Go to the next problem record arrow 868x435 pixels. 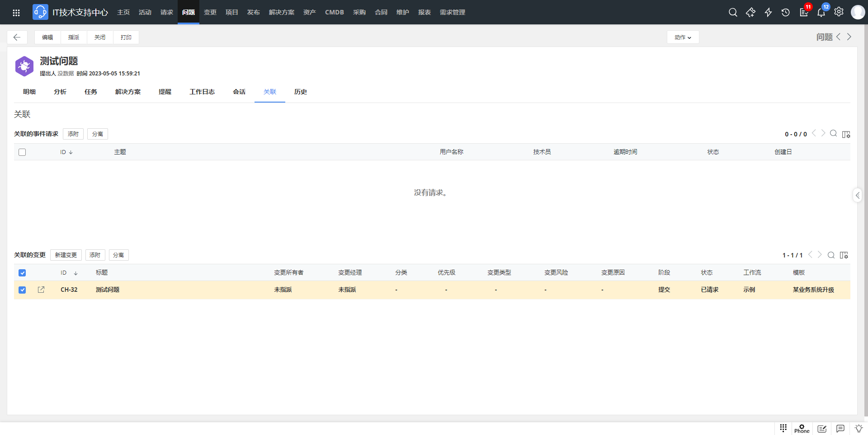tap(849, 37)
